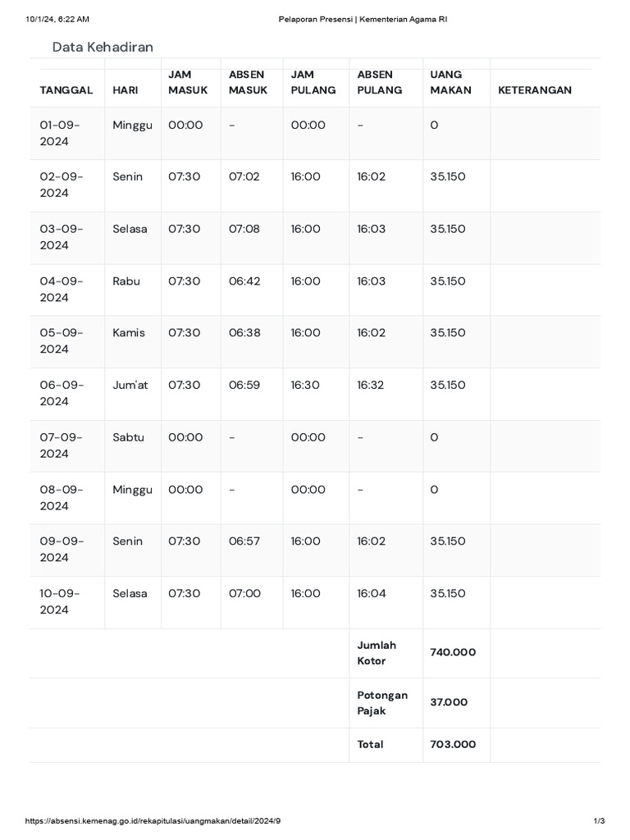The height and width of the screenshot is (840, 630).
Task: Click the Data Kehadiran heading
Action: (x=103, y=47)
